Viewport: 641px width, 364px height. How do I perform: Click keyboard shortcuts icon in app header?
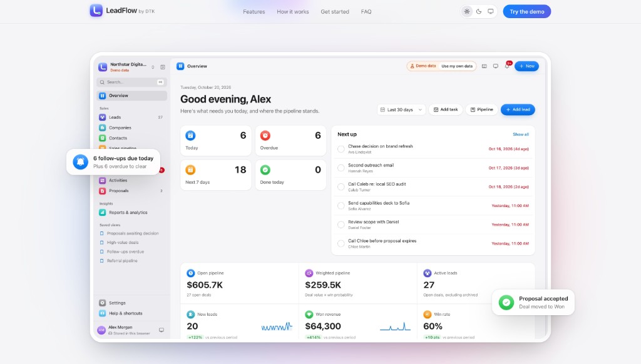tap(485, 66)
